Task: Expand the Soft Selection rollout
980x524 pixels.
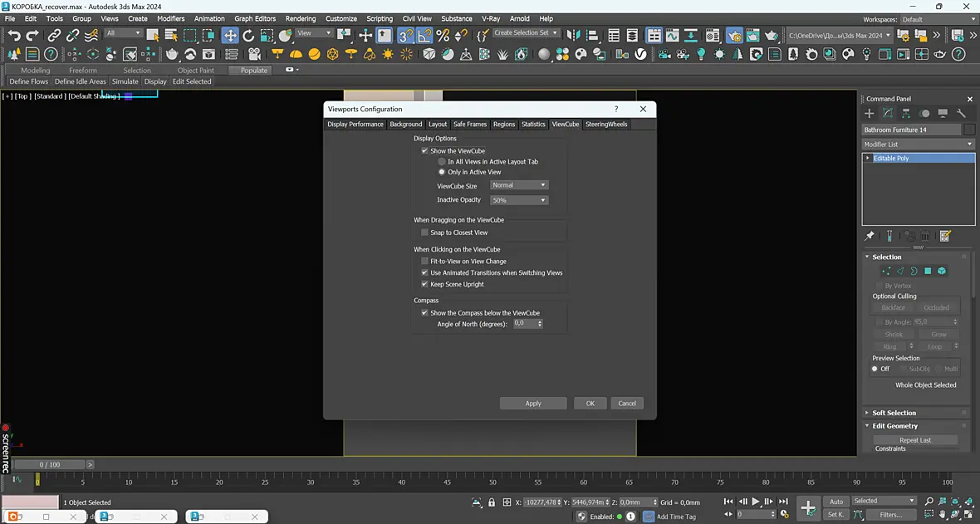Action: tap(894, 413)
